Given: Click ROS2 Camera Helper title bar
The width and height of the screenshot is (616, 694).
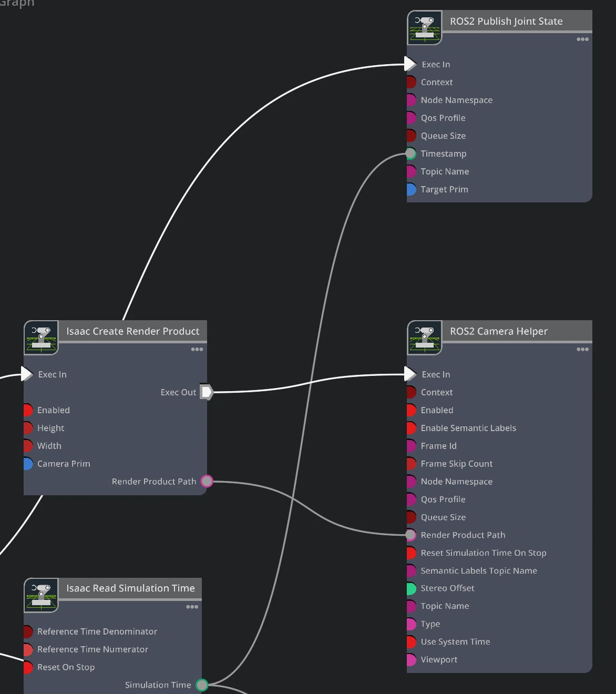Looking at the screenshot, I should pos(517,331).
